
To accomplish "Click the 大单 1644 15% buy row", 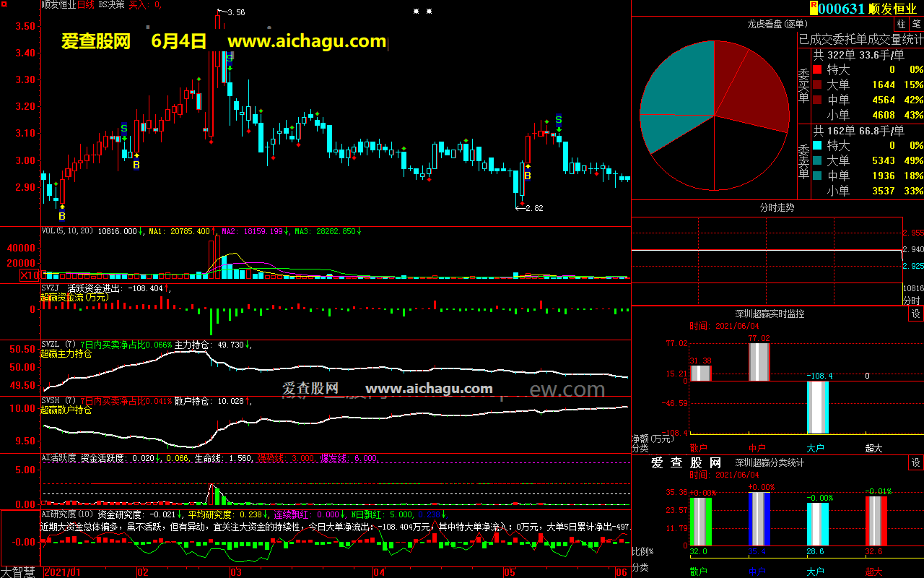I will coord(868,85).
